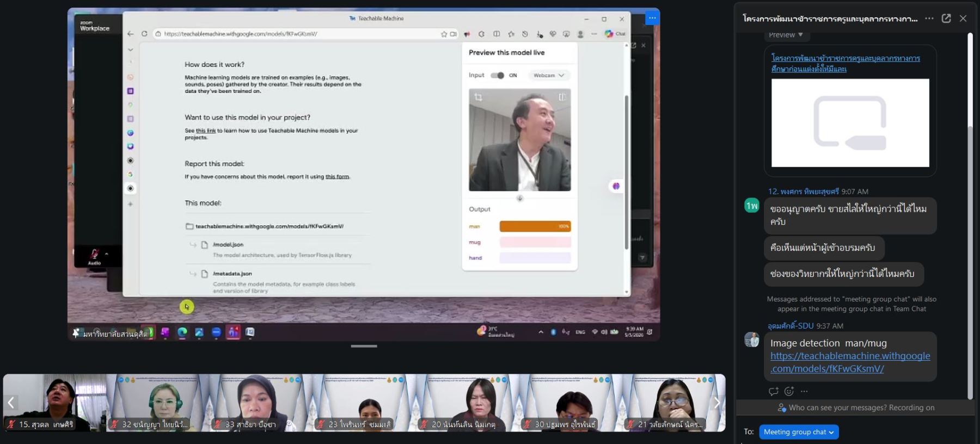This screenshot has height=444, width=980.
Task: Click the Edge icon in the shared taskbar
Action: (x=182, y=332)
